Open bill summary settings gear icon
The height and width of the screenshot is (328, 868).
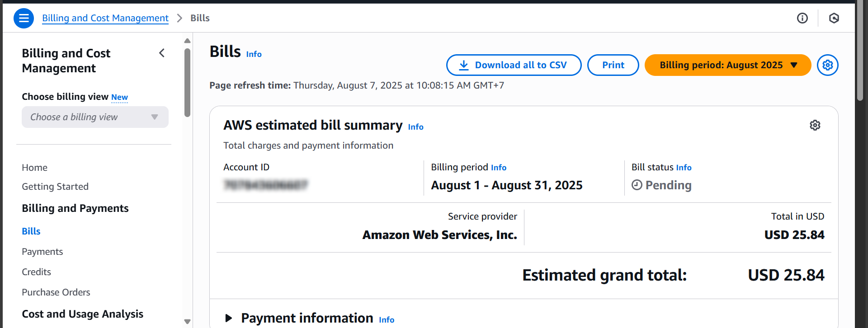click(x=815, y=125)
